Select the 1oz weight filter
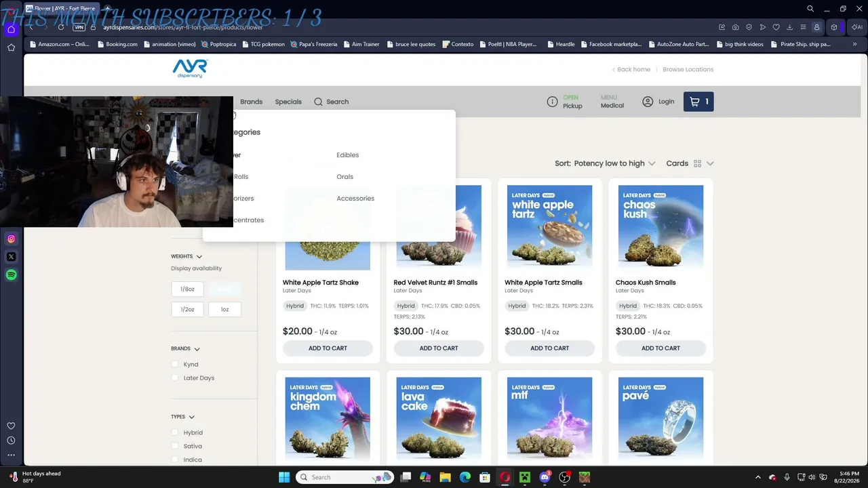This screenshot has width=868, height=488. tap(224, 309)
